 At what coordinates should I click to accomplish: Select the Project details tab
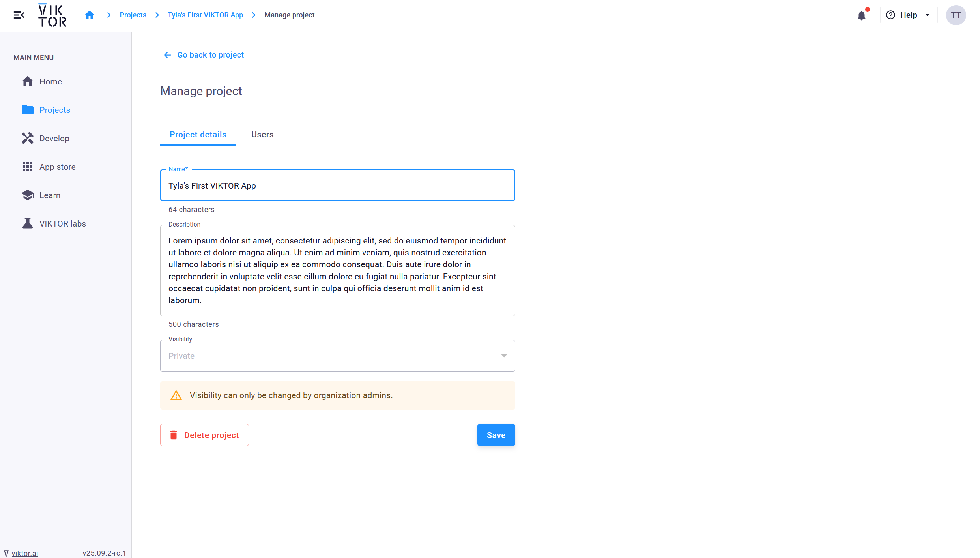(x=198, y=135)
